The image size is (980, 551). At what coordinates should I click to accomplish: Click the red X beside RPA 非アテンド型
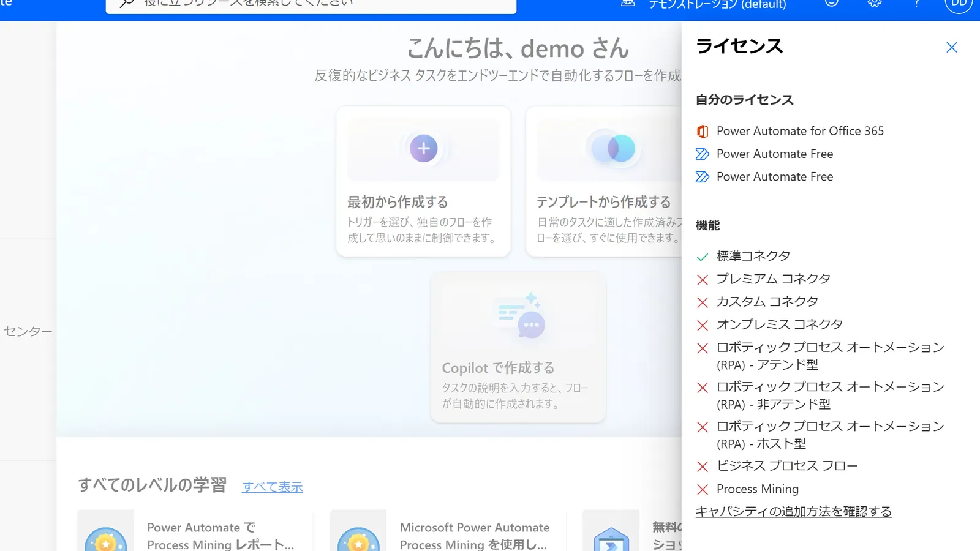coord(703,388)
